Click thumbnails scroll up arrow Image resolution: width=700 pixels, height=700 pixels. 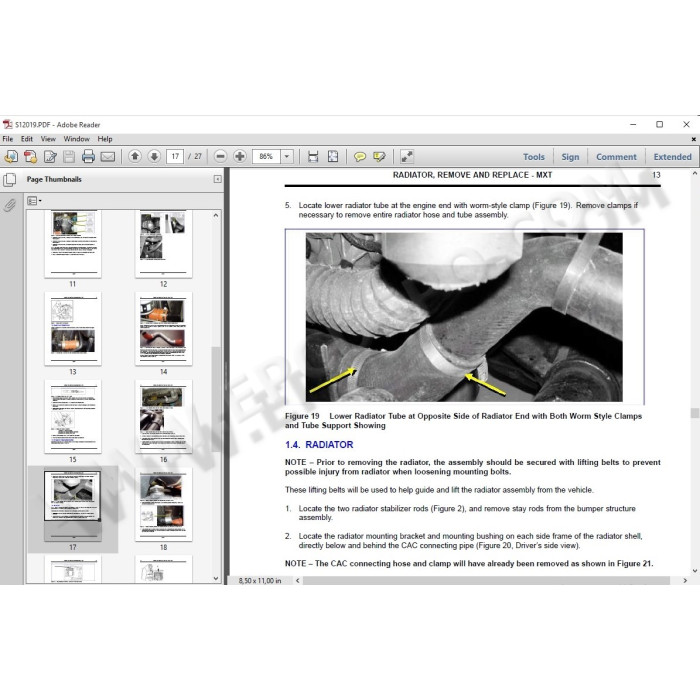coord(216,215)
